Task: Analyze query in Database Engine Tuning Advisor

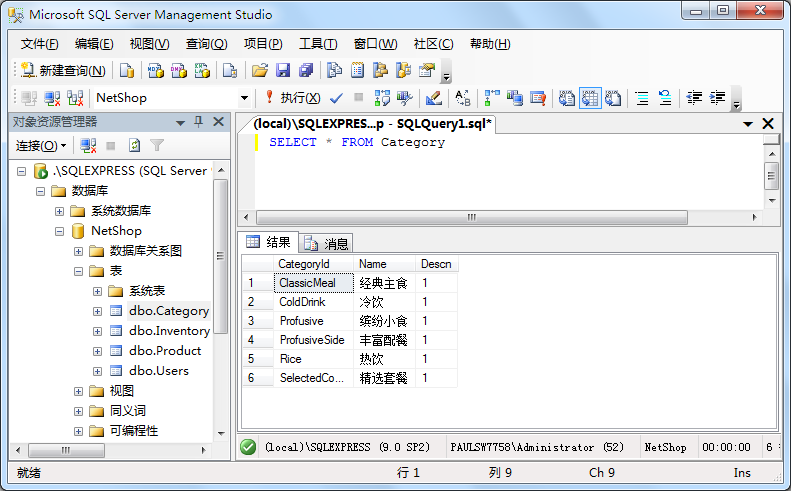Action: coord(405,98)
